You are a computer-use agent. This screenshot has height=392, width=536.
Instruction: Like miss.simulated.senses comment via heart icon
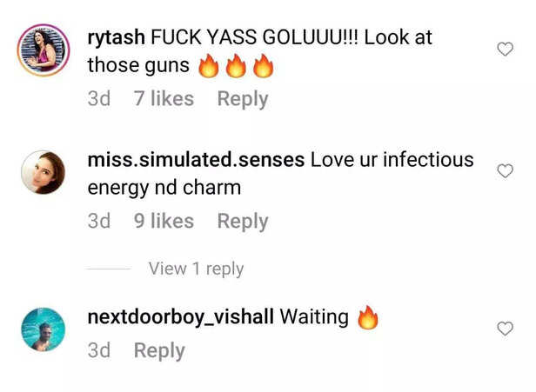click(x=505, y=170)
